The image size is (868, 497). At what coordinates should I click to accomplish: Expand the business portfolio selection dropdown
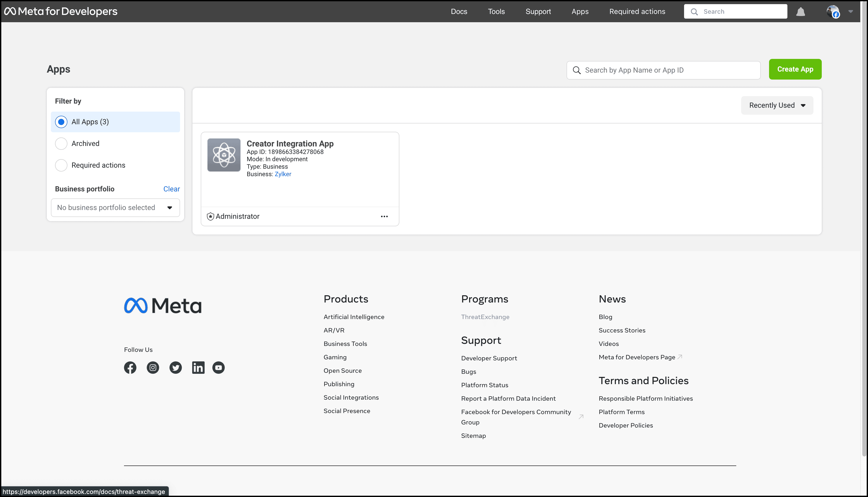click(x=115, y=207)
